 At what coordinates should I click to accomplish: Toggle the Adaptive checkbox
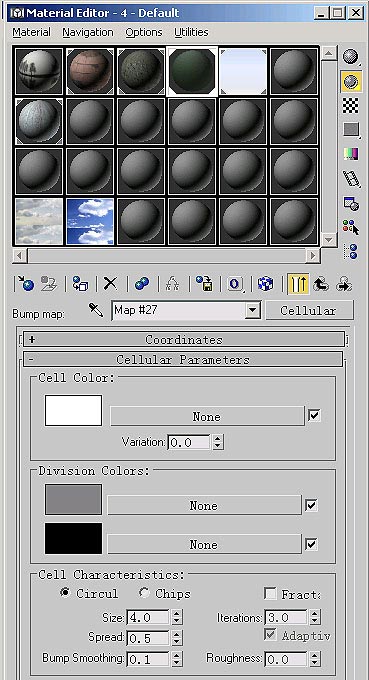pos(271,634)
